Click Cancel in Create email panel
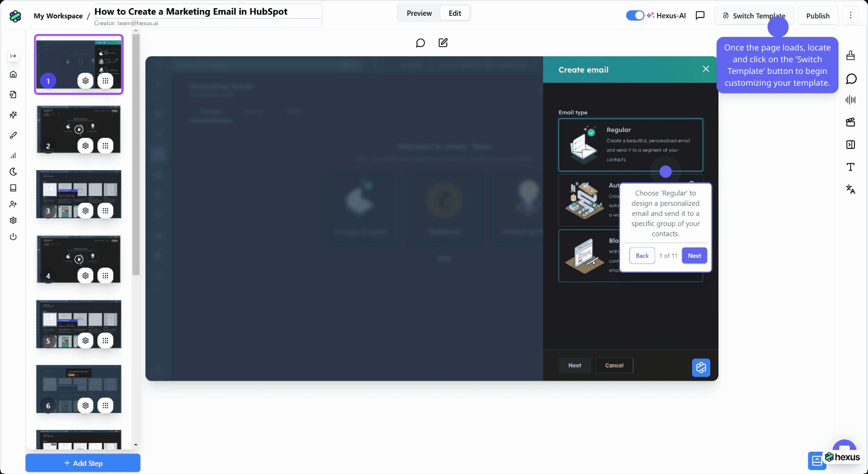The height and width of the screenshot is (474, 868). click(614, 365)
